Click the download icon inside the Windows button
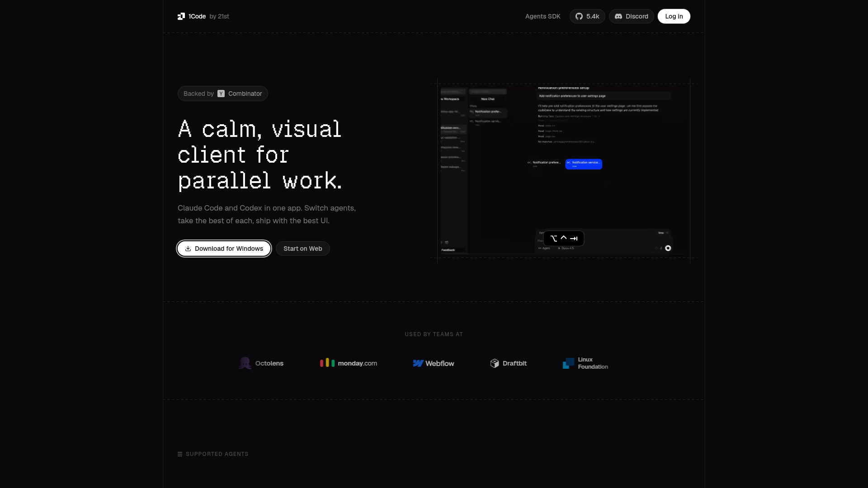Screen dimensions: 868x488 coord(188,249)
